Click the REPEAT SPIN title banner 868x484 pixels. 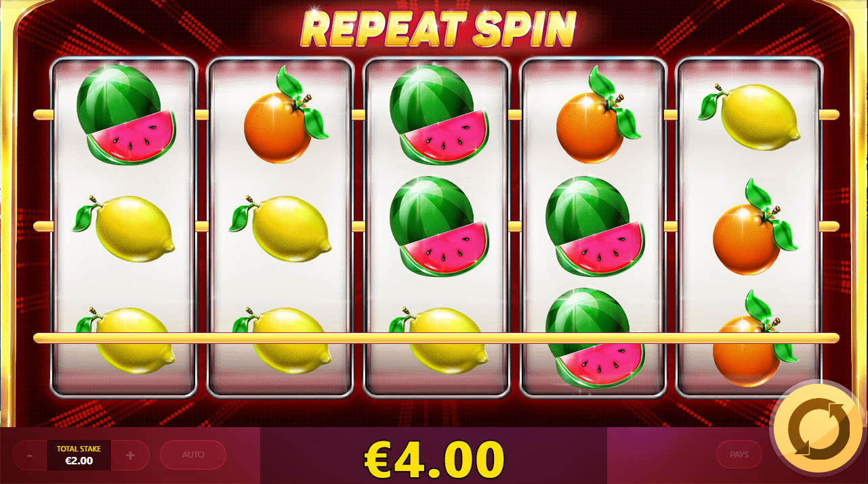coord(438,28)
